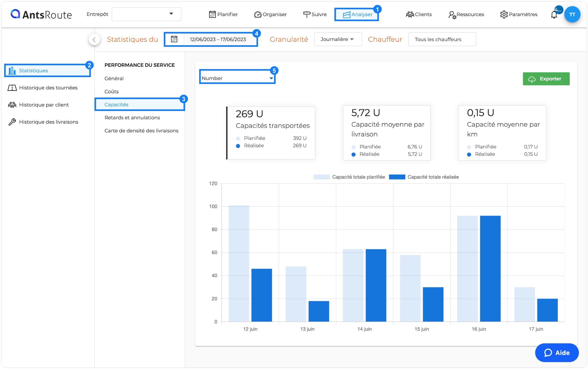Click the 13 juin planifiée light bar
The height and width of the screenshot is (369, 588).
point(296,294)
